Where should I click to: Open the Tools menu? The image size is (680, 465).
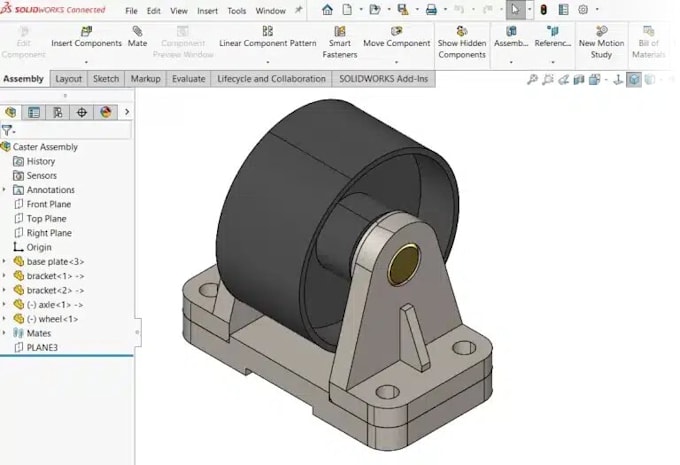click(x=237, y=11)
